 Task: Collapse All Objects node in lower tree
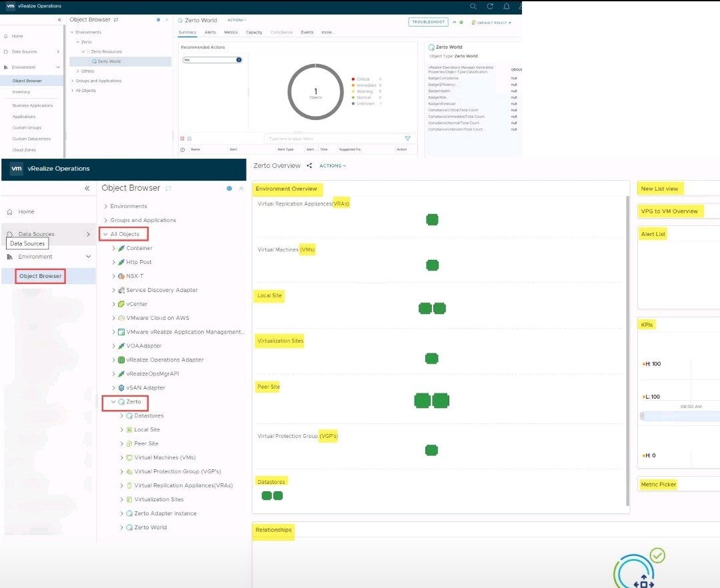pos(105,234)
